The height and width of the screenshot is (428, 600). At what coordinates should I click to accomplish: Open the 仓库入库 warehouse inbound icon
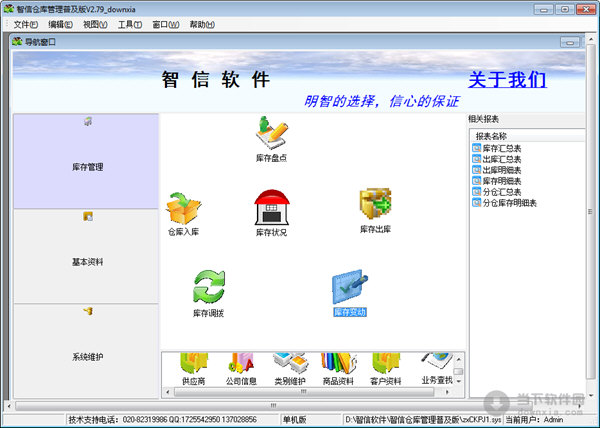(183, 209)
